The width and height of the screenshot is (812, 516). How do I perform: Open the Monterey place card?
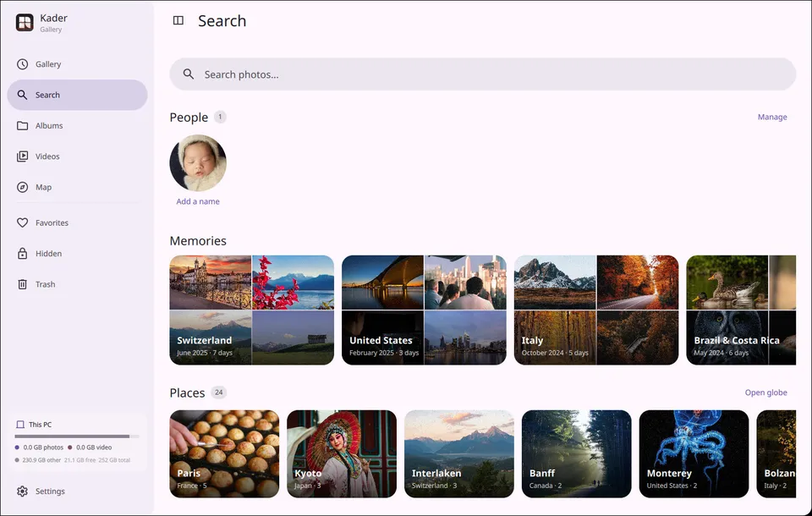pos(694,454)
